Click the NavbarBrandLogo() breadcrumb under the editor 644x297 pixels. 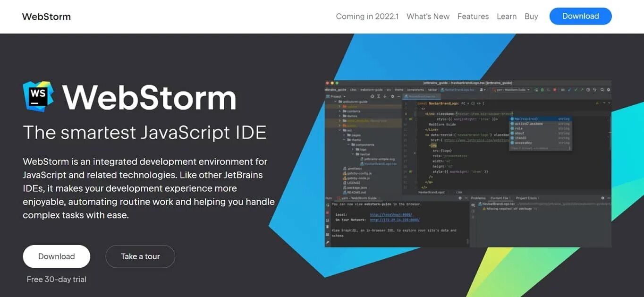click(432, 192)
